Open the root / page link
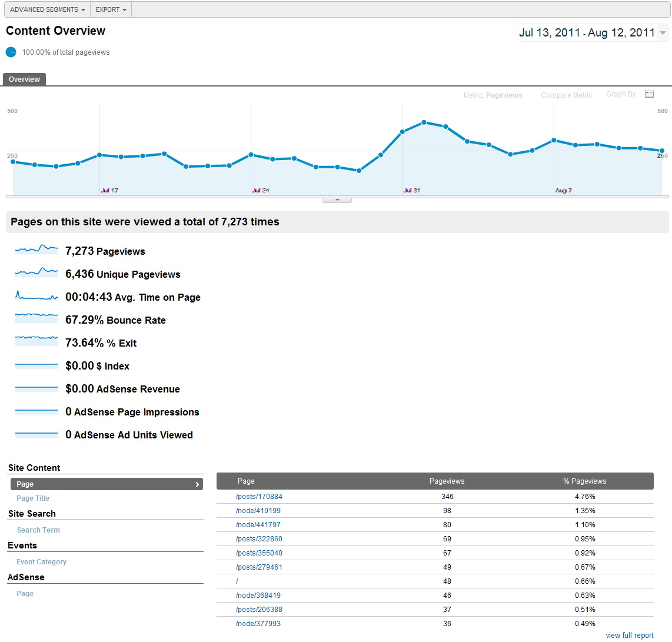 pos(237,581)
